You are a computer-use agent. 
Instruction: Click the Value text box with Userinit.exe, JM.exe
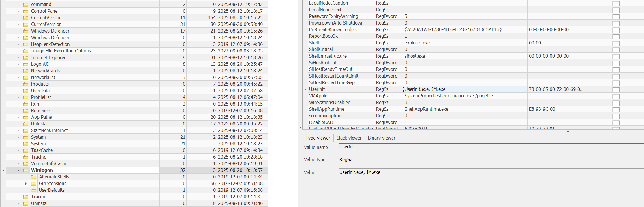coord(490,185)
